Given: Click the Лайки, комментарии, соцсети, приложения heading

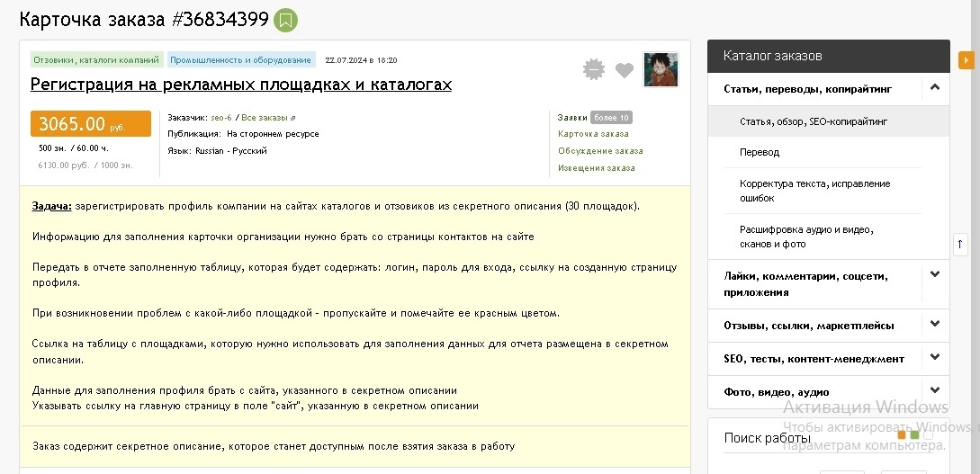Looking at the screenshot, I should click(x=805, y=283).
